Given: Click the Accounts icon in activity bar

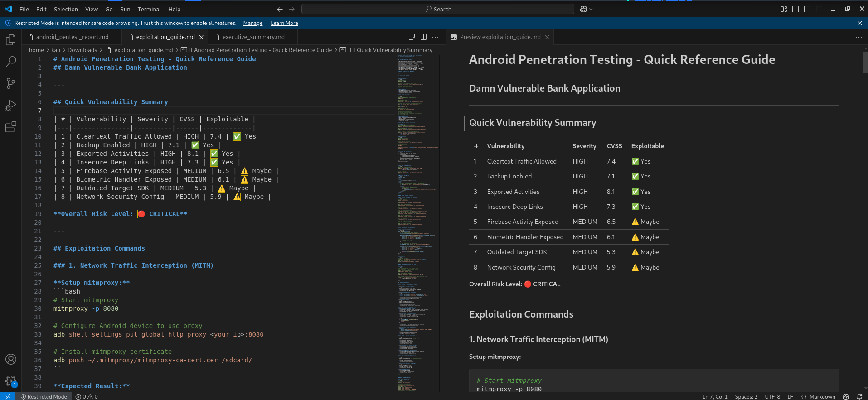Looking at the screenshot, I should tap(11, 359).
